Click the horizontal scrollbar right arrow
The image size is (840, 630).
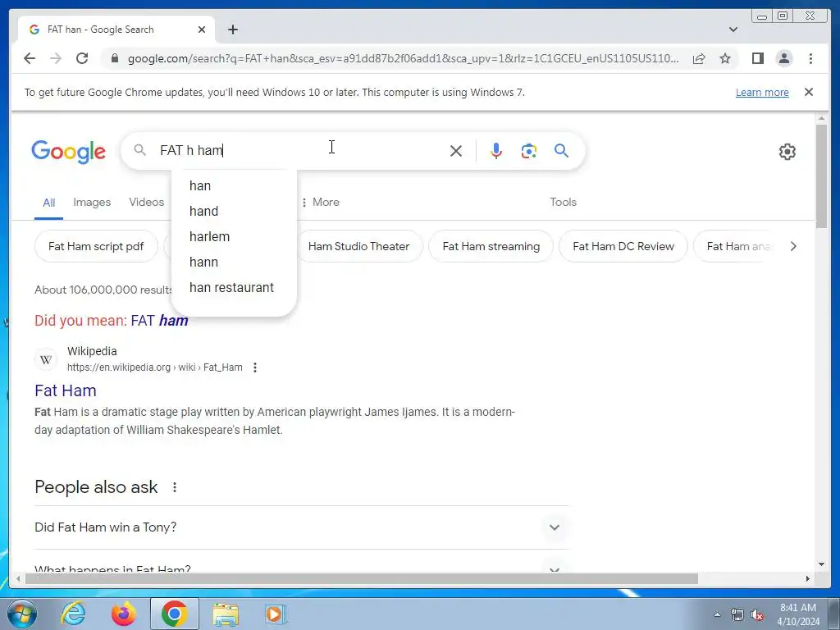[808, 578]
